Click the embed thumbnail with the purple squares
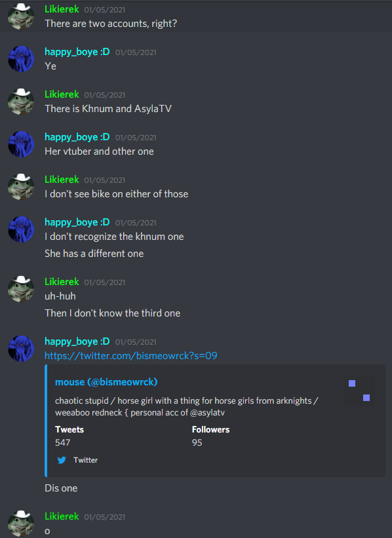Screen dimensions: 392x538 tap(359, 391)
